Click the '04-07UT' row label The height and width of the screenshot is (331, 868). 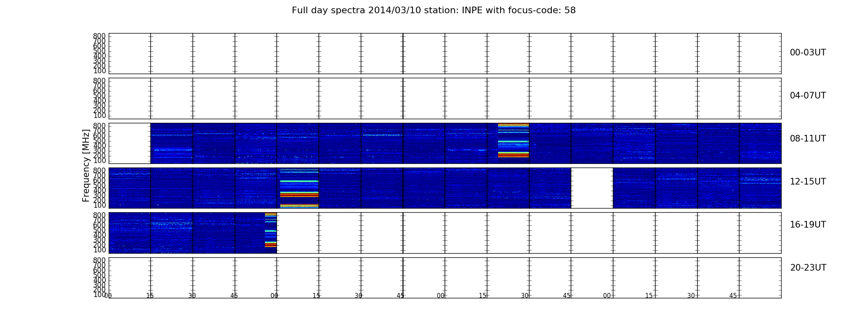(808, 96)
